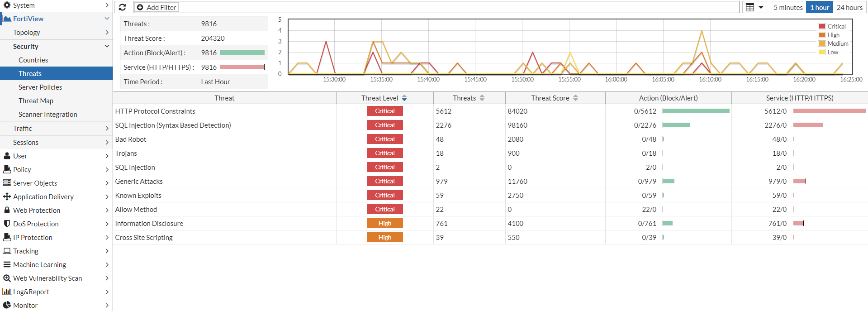Screen dimensions: 868x311
Task: Sort table by Threat Score arrows
Action: click(x=575, y=98)
